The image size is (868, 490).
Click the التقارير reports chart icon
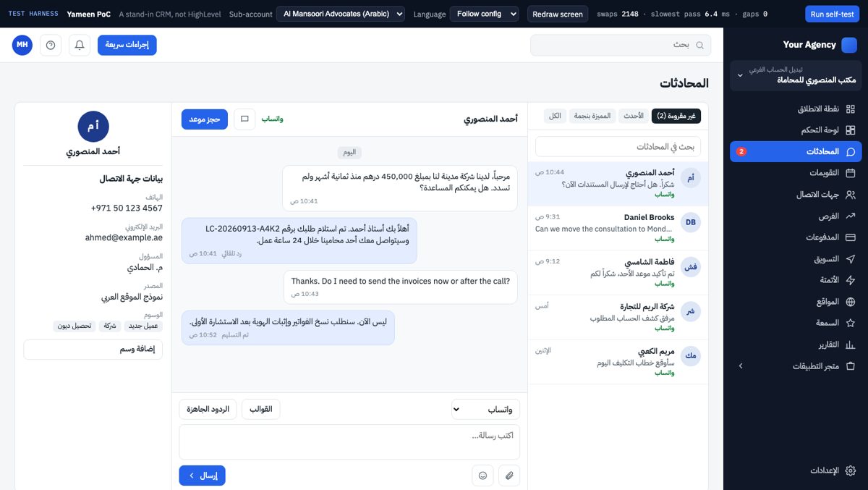[x=851, y=345]
